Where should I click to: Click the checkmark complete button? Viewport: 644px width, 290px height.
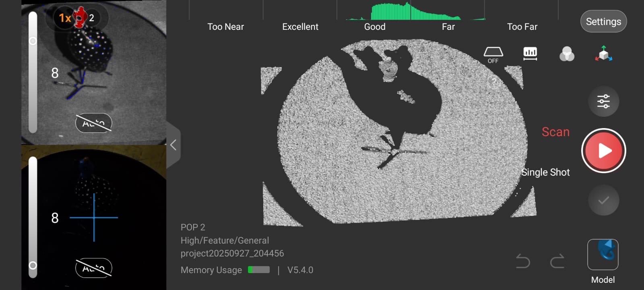[603, 200]
